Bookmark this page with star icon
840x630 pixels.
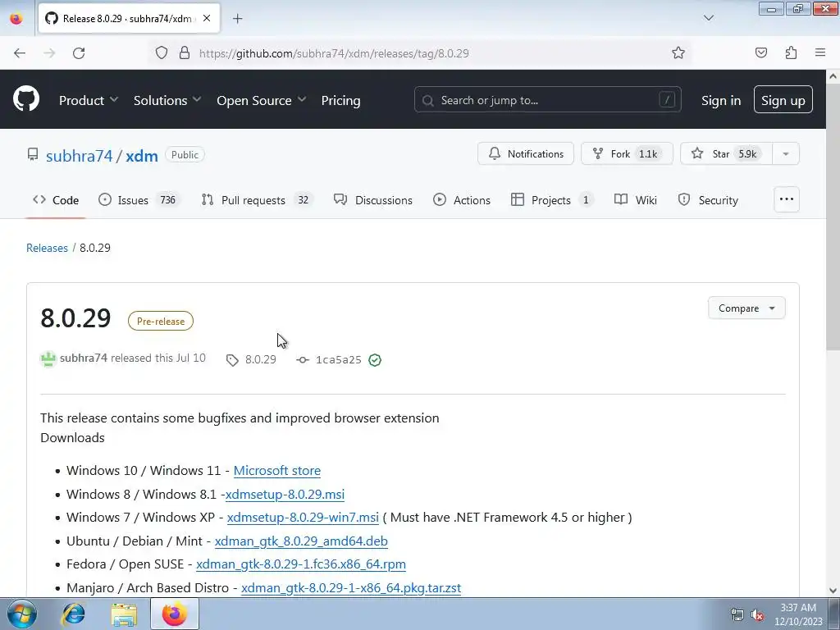point(678,53)
